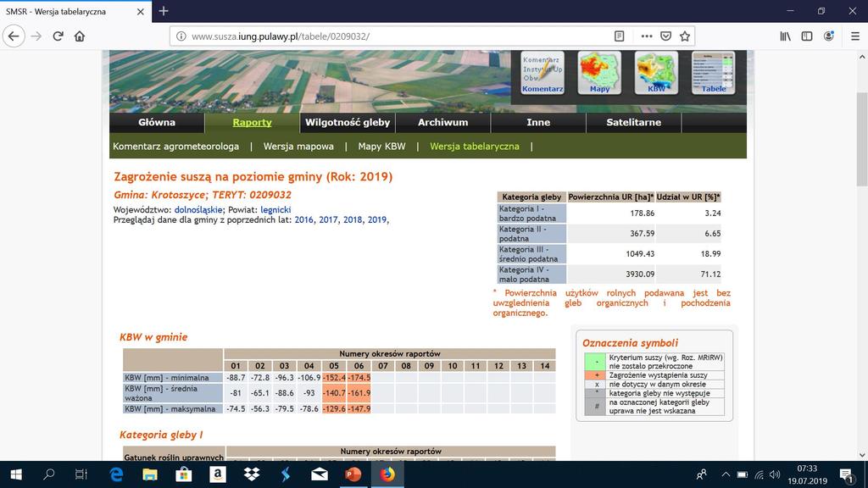Go to the browser home page
868x488 pixels.
(80, 36)
